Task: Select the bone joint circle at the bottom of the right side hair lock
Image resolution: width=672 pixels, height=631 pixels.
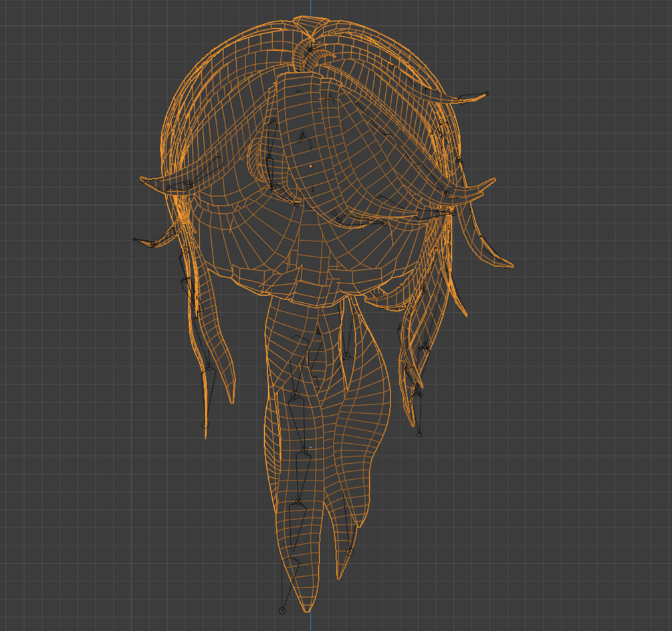Action: 419,434
